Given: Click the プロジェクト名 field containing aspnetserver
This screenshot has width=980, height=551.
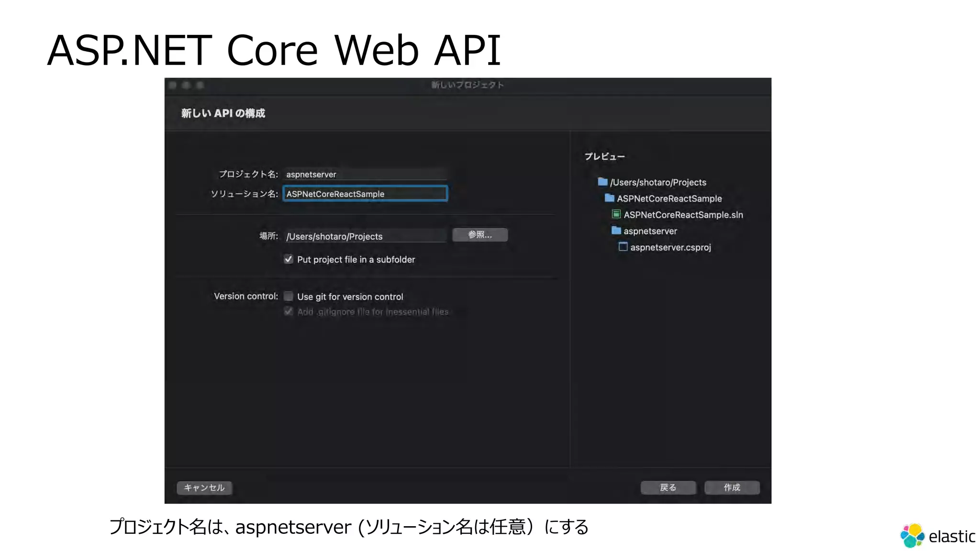Looking at the screenshot, I should [x=365, y=174].
